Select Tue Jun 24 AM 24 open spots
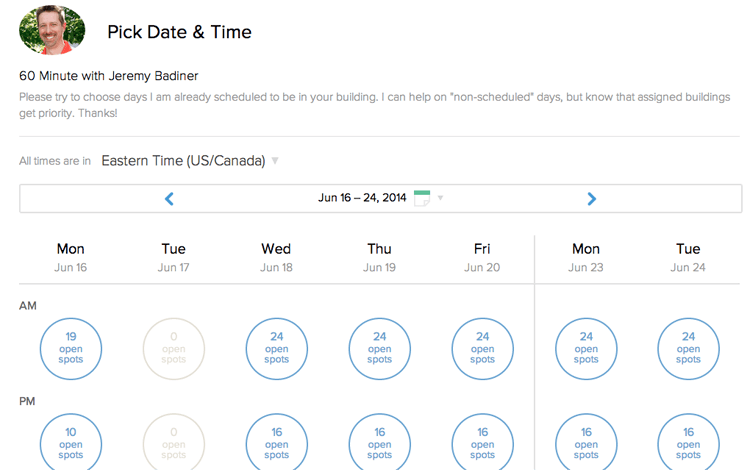Viewport: 750px width, 470px height. pos(688,349)
